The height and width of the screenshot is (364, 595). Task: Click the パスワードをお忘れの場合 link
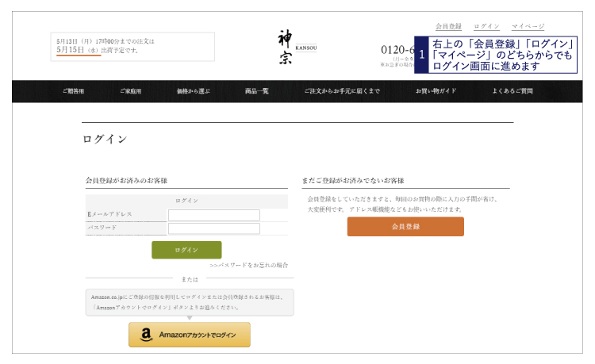pos(249,265)
